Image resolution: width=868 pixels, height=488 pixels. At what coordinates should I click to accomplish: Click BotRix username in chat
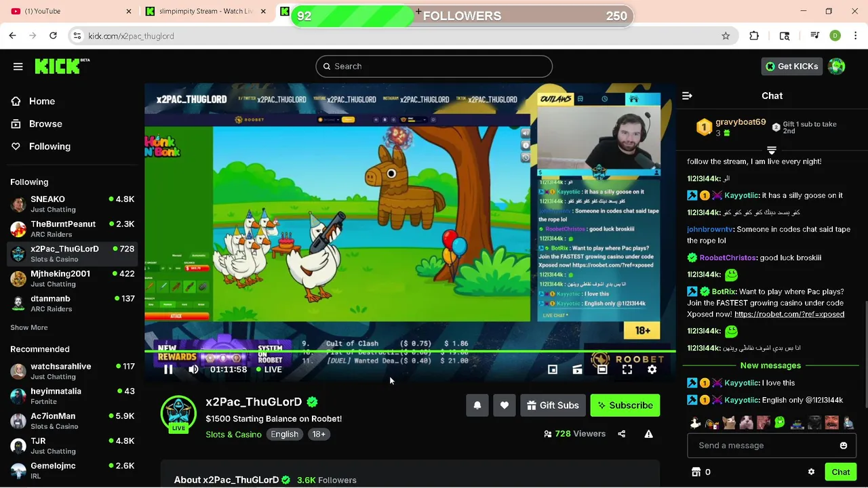[x=724, y=291]
